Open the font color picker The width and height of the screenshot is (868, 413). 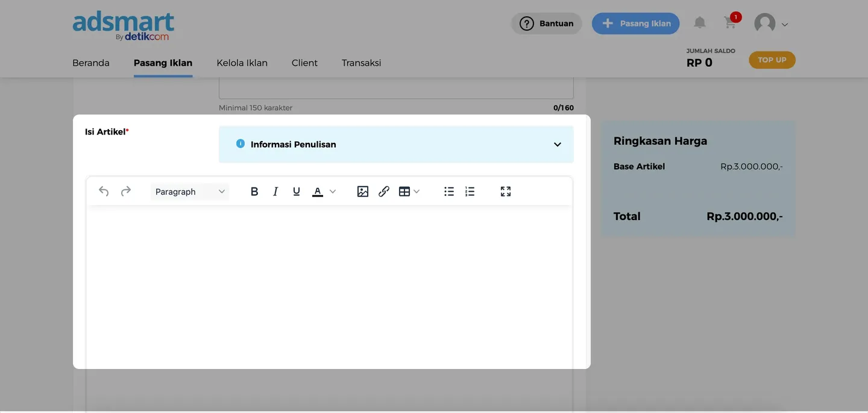coord(324,191)
